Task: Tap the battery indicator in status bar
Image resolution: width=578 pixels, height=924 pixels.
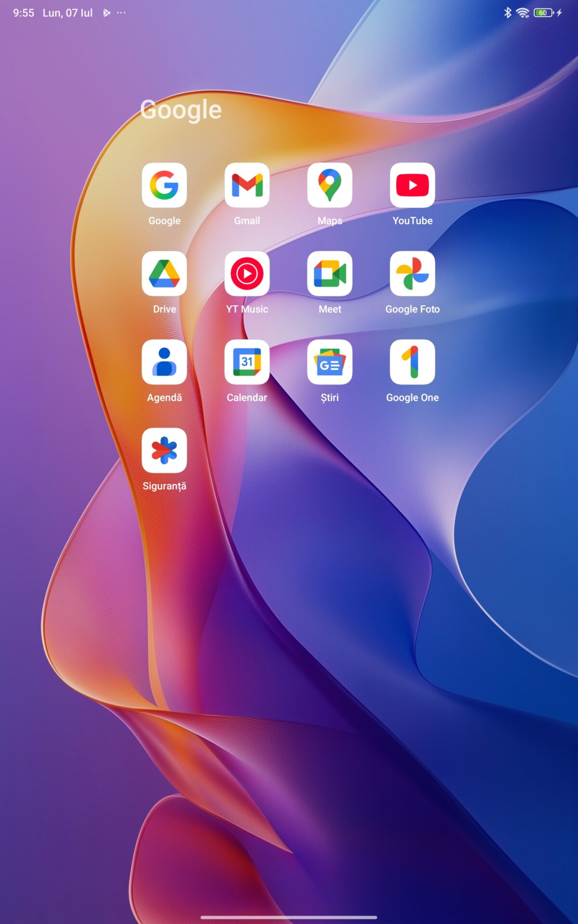Action: pyautogui.click(x=543, y=13)
